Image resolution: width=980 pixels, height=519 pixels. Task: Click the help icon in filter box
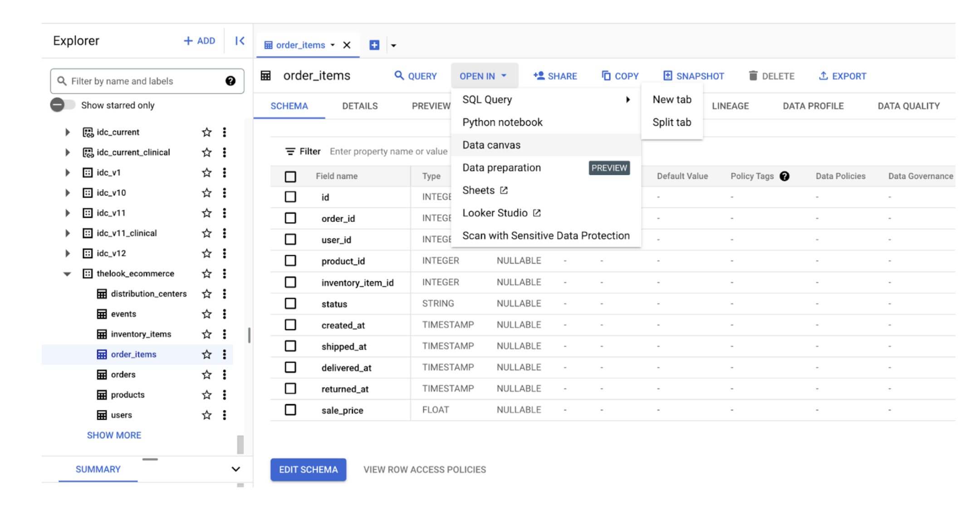click(x=230, y=81)
